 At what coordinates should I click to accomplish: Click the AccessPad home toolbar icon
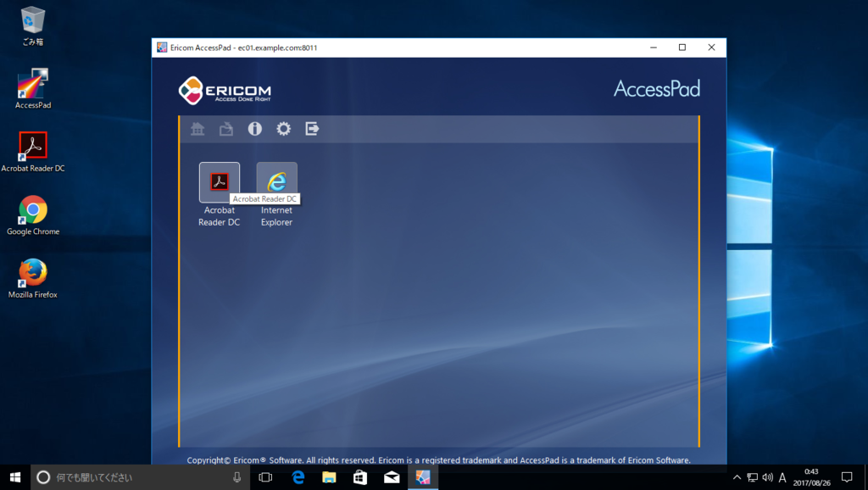point(198,129)
